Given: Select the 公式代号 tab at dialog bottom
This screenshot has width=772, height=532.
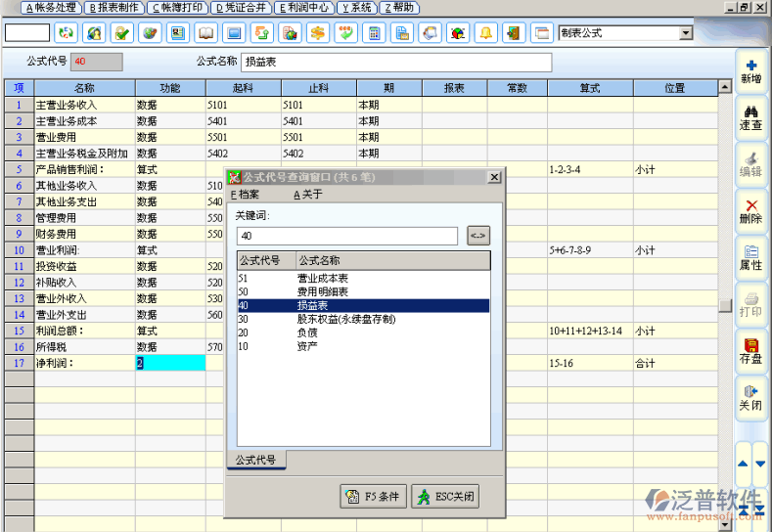Looking at the screenshot, I should pyautogui.click(x=256, y=460).
